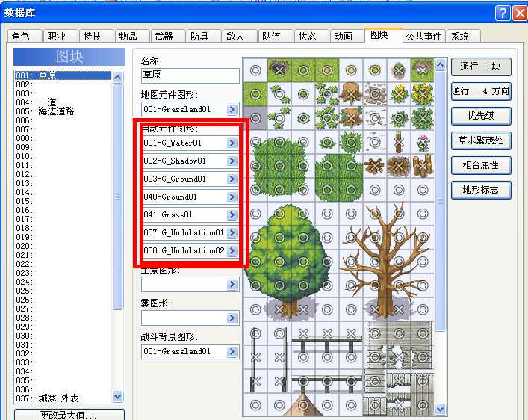
Task: Select the grey highlighted blank tile
Action: 255,118
